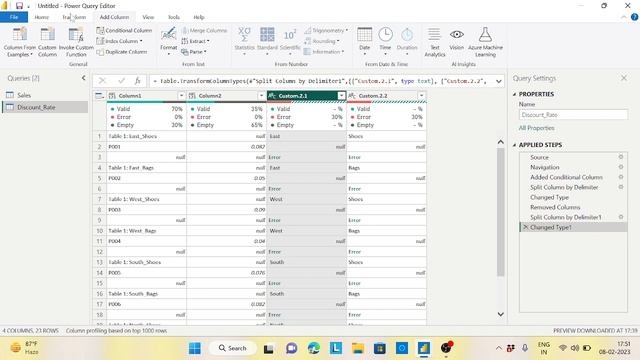This screenshot has width=640, height=360.
Task: Click Column1 data type icon
Action: pyautogui.click(x=112, y=96)
